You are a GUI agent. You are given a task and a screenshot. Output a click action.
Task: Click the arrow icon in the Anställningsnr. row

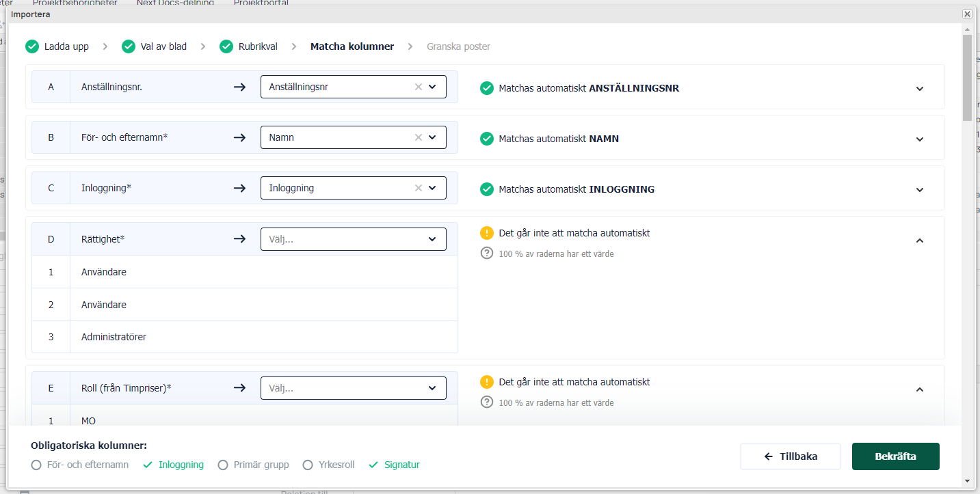pos(239,87)
